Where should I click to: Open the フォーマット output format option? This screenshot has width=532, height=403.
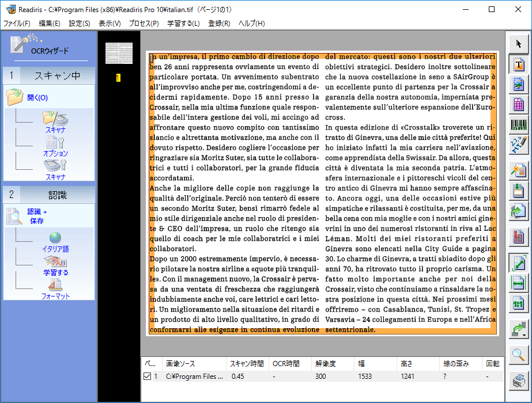pyautogui.click(x=56, y=290)
